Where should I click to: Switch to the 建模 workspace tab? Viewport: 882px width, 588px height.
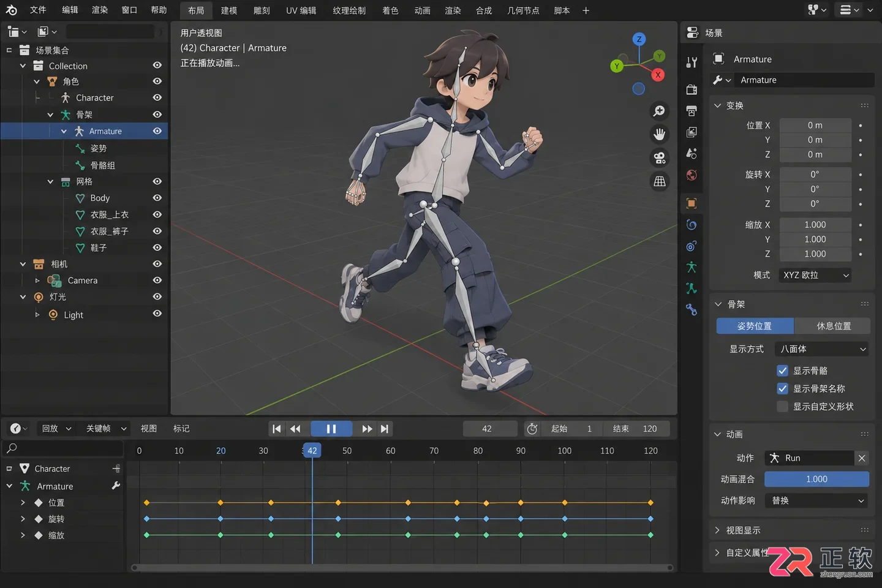pos(229,10)
